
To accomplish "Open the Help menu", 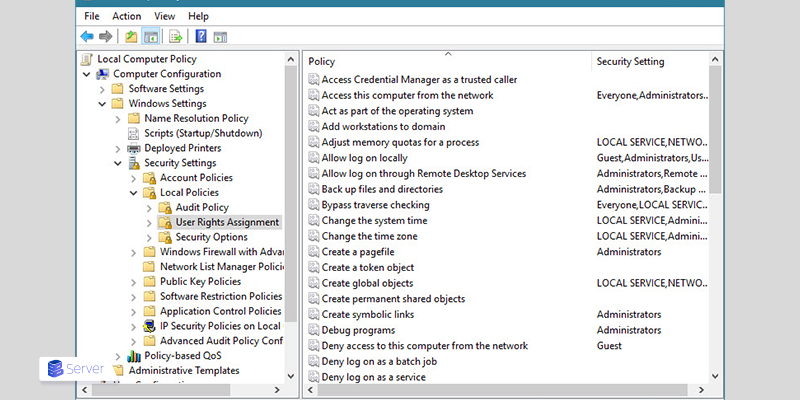I will (x=198, y=16).
